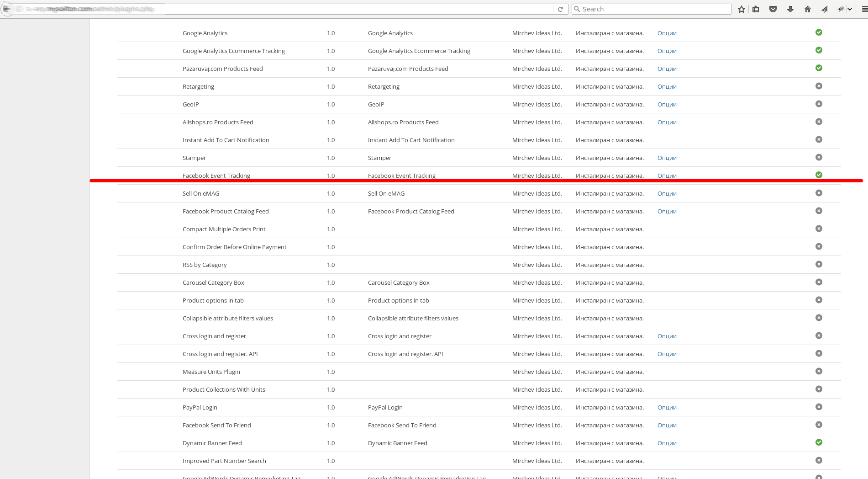This screenshot has width=868, height=479.
Task: Enable the Retargeting plugin status icon
Action: point(819,86)
